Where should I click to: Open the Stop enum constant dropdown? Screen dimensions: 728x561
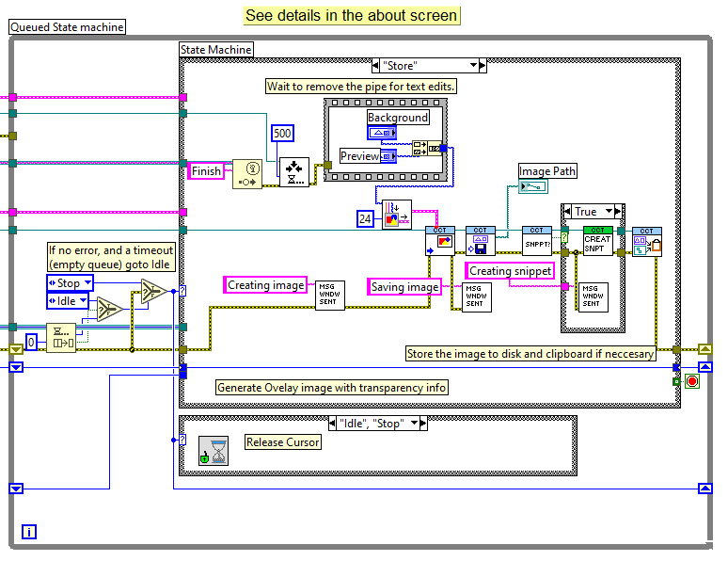tap(87, 282)
